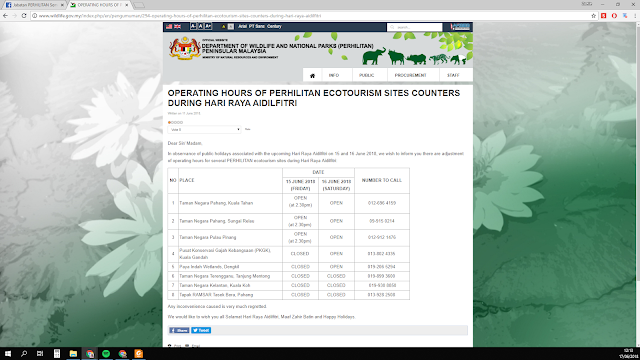Open the INFO menu
The height and width of the screenshot is (360, 640).
coord(334,76)
